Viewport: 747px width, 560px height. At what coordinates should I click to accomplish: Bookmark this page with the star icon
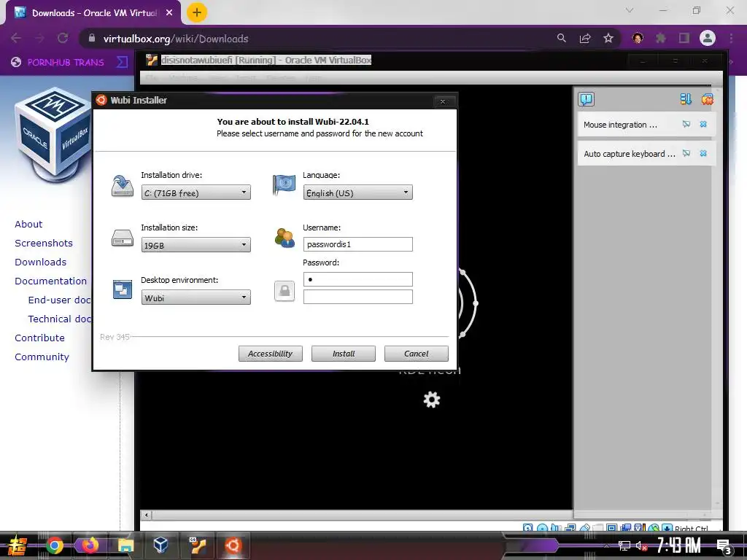point(608,38)
